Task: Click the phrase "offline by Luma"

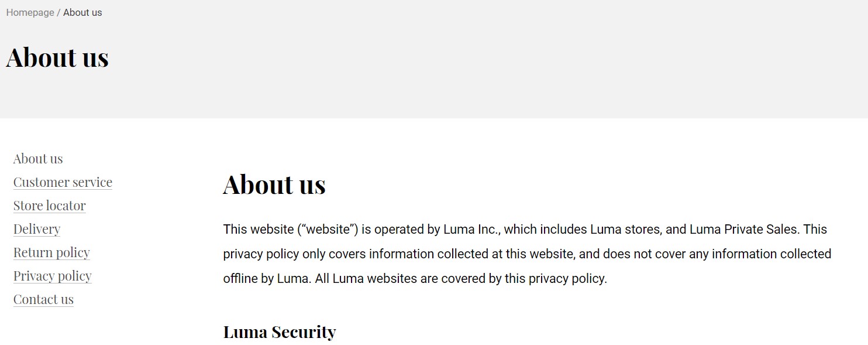Action: click(266, 279)
